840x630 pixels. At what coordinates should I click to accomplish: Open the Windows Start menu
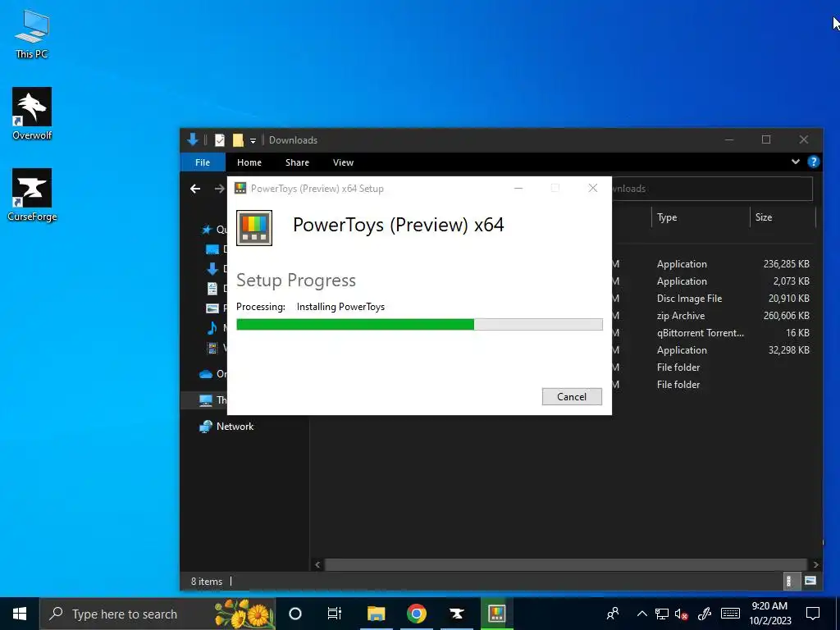[x=20, y=614]
